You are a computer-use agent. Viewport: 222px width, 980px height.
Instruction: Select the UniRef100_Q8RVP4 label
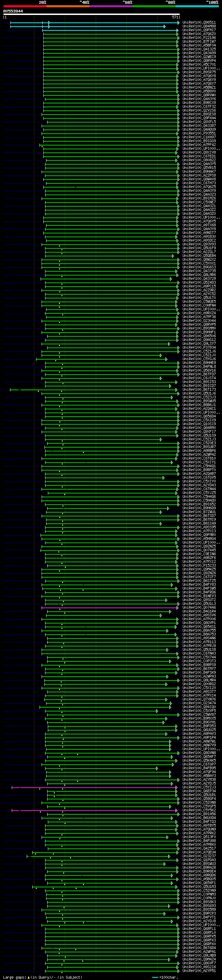pos(199,60)
